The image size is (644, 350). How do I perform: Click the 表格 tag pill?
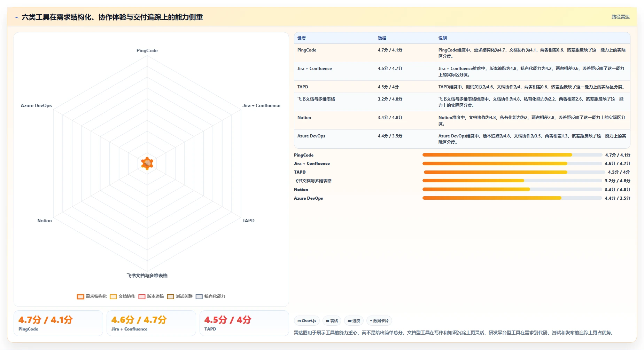pos(332,321)
